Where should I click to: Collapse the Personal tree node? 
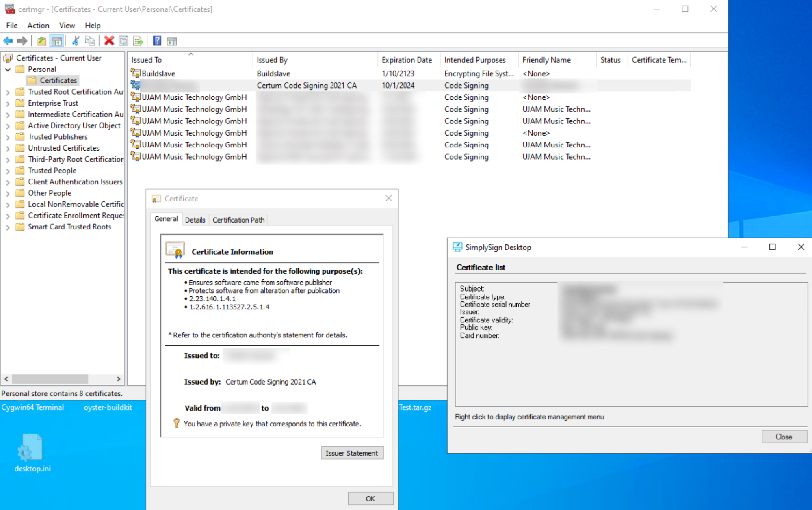pos(8,69)
